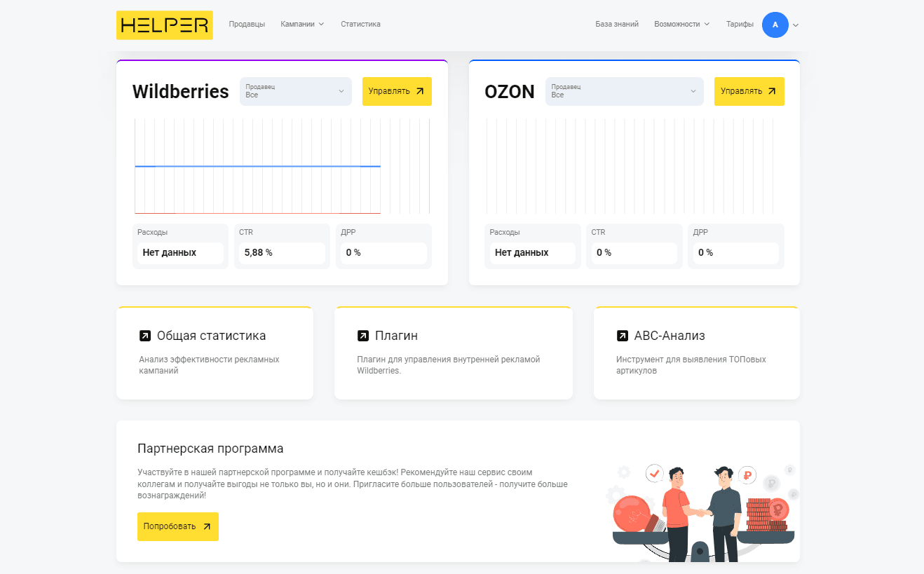The image size is (924, 574).
Task: Open База знаний
Action: [x=617, y=24]
